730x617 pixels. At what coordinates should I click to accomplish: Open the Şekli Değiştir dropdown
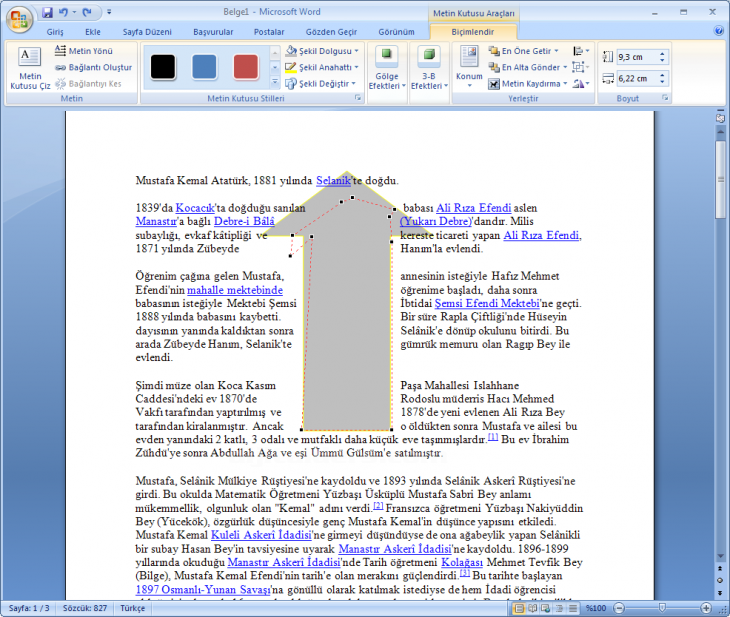(321, 84)
